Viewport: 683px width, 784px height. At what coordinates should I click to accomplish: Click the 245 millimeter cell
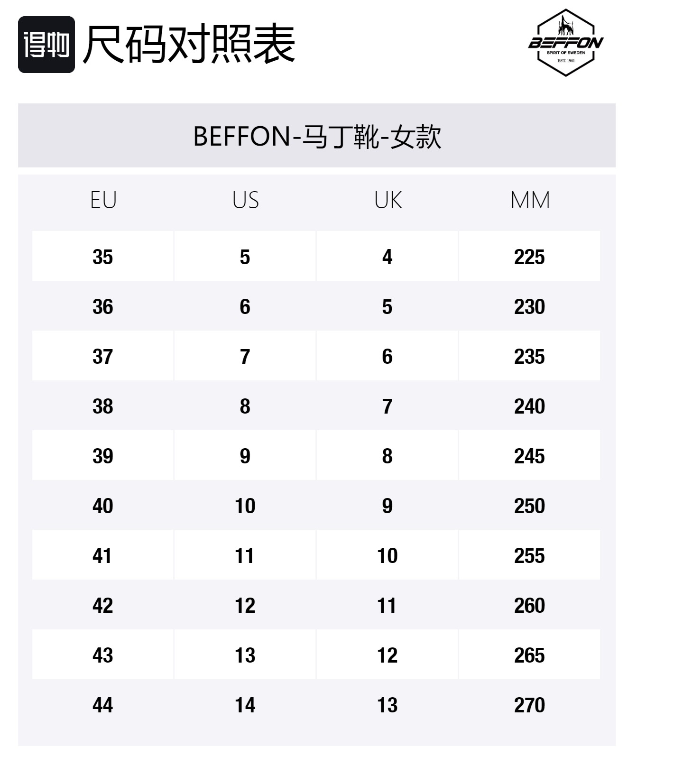click(x=529, y=456)
